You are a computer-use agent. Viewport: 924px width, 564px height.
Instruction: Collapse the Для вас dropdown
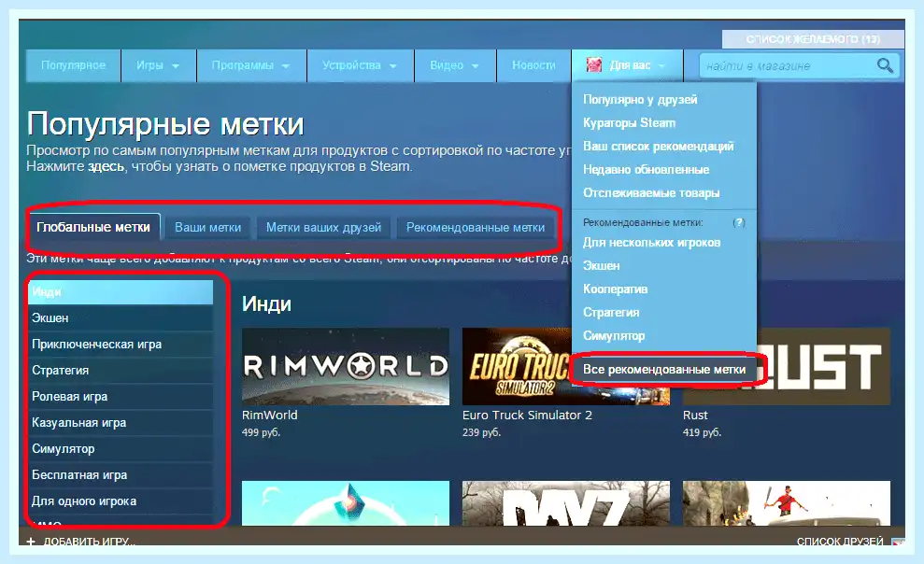(627, 65)
